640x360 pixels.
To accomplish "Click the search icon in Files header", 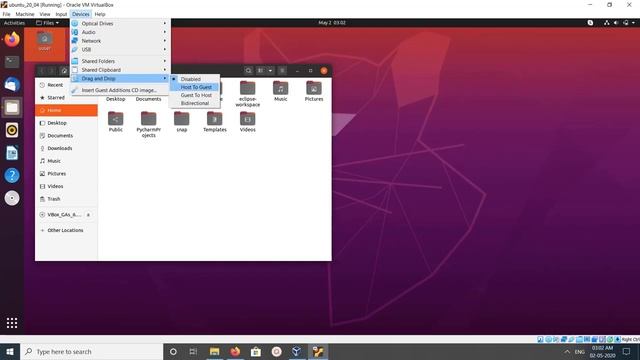I will [x=248, y=71].
